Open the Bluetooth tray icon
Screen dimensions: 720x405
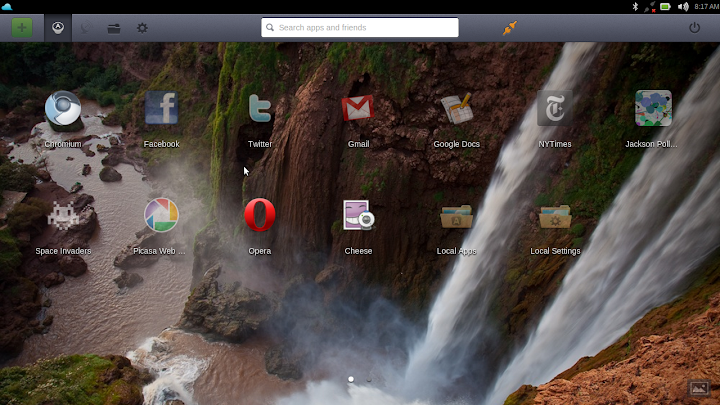tap(636, 6)
